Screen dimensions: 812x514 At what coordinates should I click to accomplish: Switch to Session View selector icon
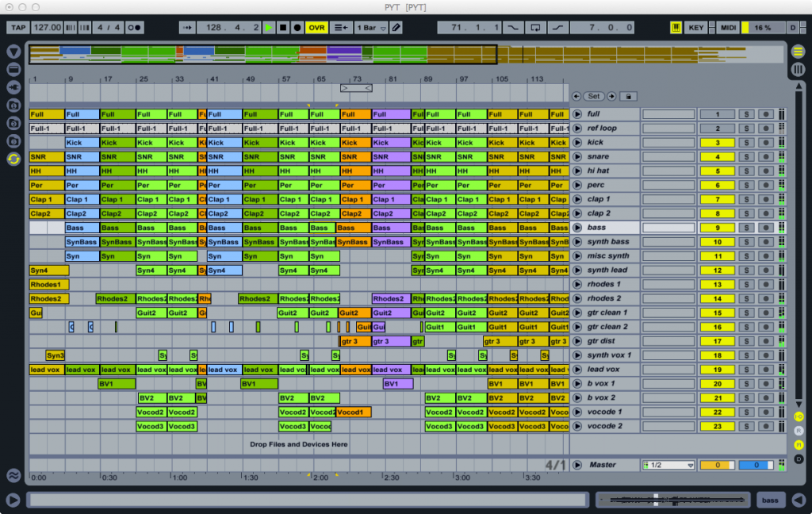798,70
